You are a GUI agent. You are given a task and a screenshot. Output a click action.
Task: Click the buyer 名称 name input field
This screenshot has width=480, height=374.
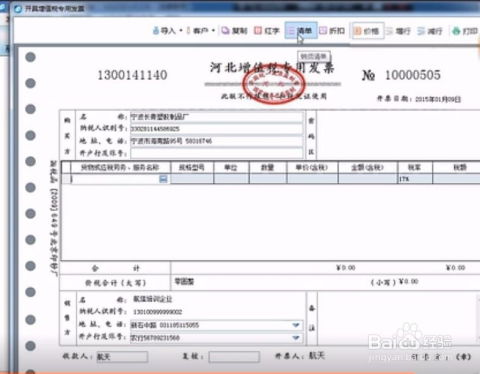(217, 117)
